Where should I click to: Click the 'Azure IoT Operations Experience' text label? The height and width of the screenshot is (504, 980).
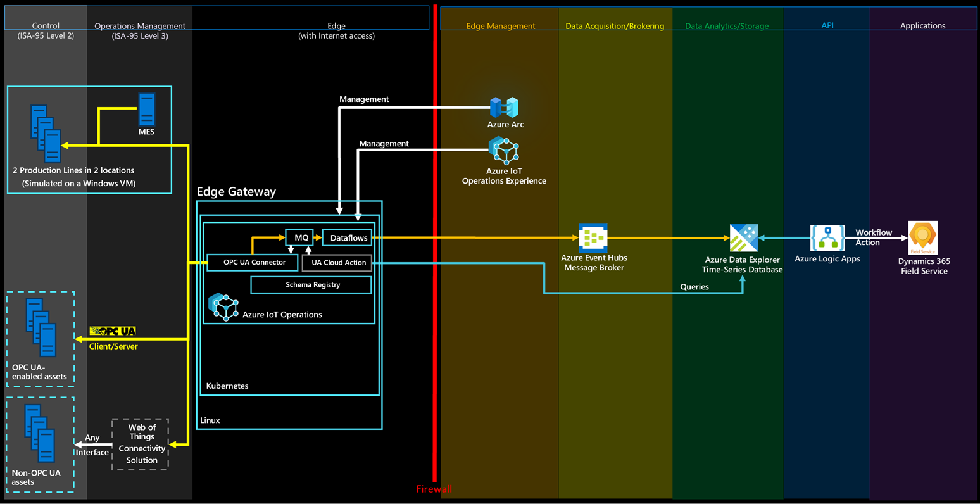504,176
